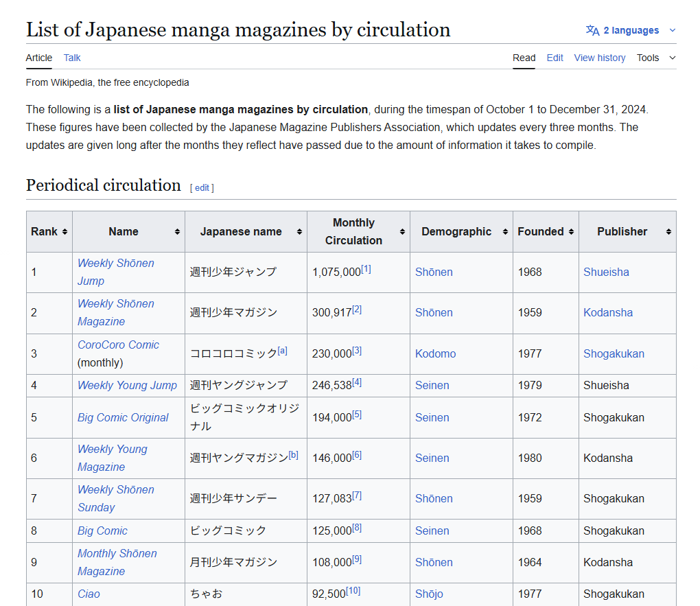Viewport: 700px width, 606px height.
Task: Follow citation [5] for 194,000
Action: [x=357, y=415]
